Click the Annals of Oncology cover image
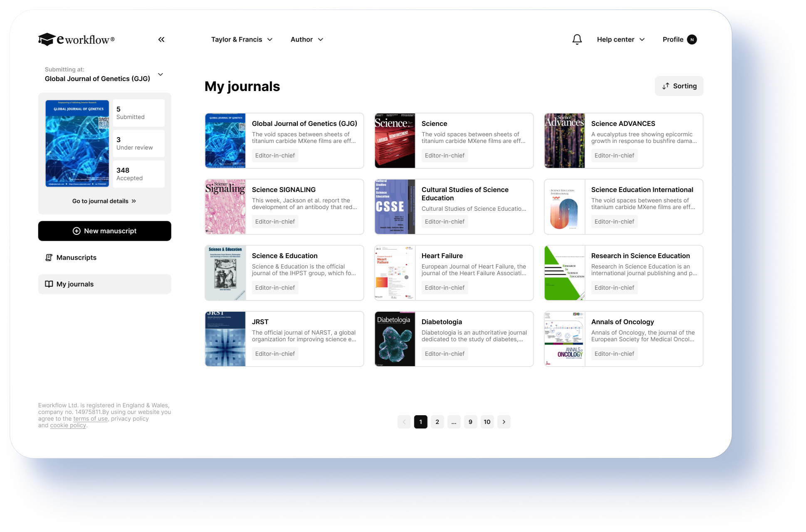Viewport: 806px width, 532px height. point(564,339)
